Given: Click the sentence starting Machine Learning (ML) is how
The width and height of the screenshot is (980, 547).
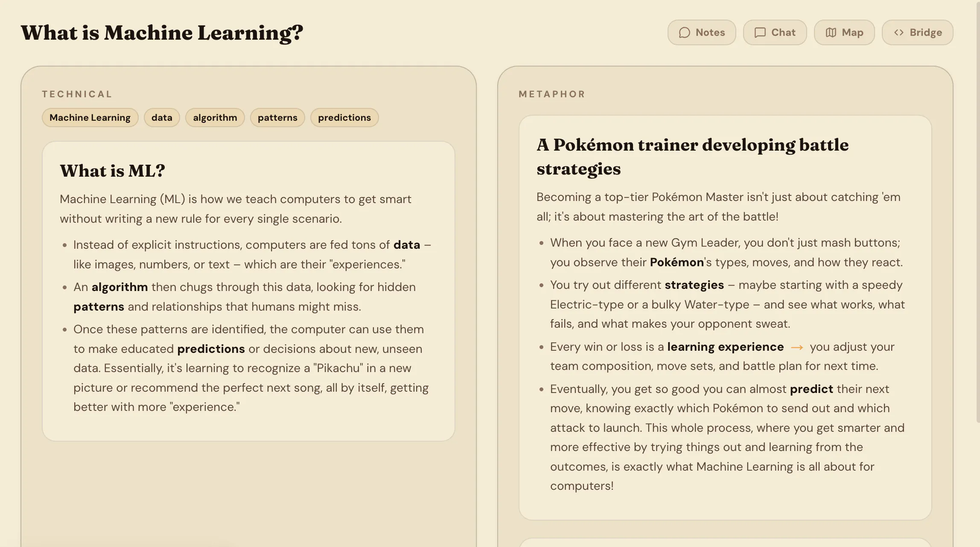Looking at the screenshot, I should click(x=236, y=209).
